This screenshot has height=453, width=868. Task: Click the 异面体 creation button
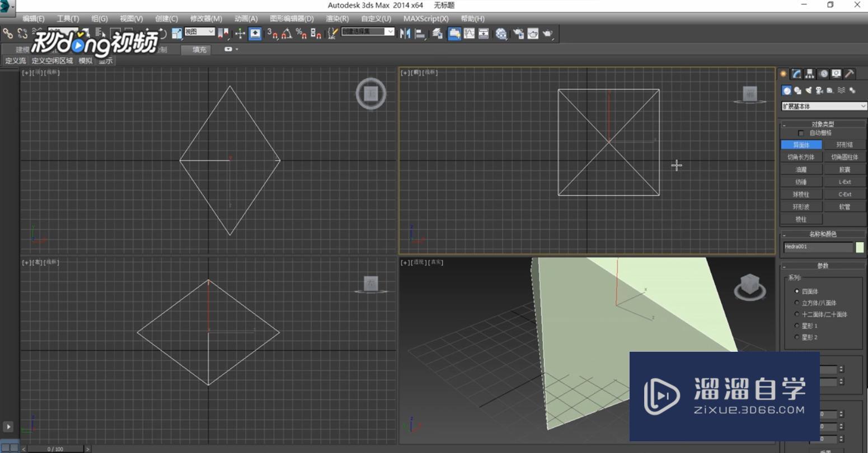[802, 144]
